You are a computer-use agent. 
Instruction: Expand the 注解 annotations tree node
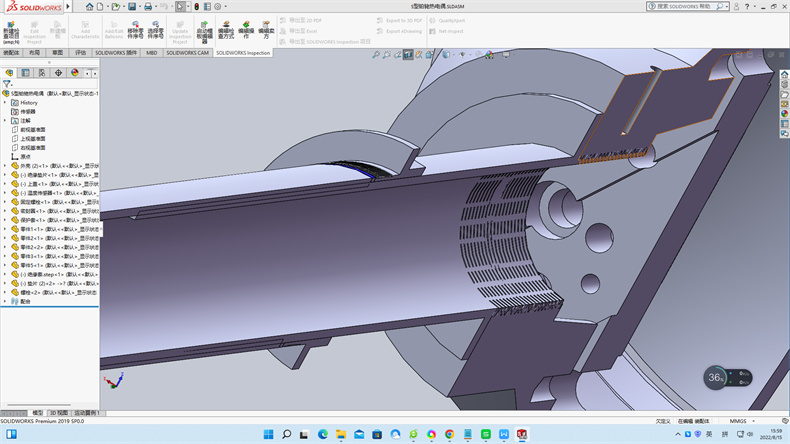click(x=5, y=120)
